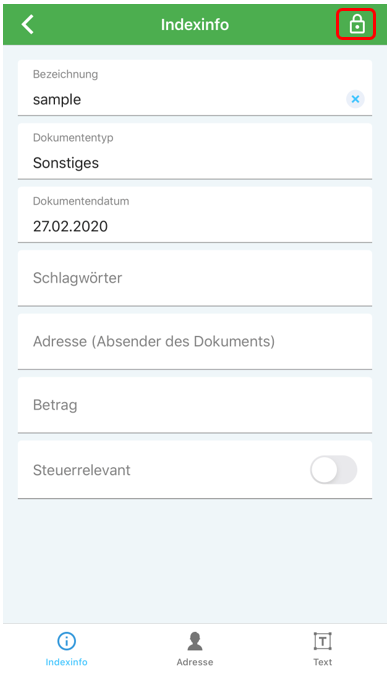Tap the Dokumententyp label
392x681 pixels.
click(x=73, y=138)
